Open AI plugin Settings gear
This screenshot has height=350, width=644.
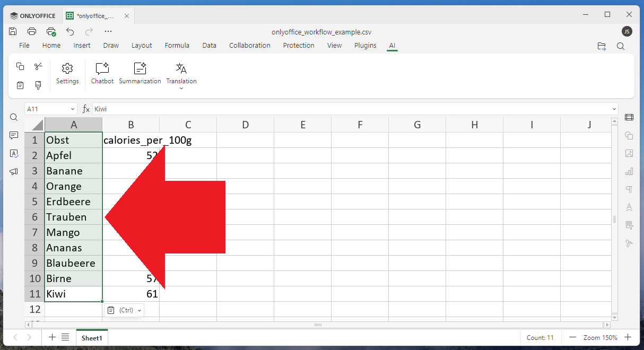(x=67, y=73)
